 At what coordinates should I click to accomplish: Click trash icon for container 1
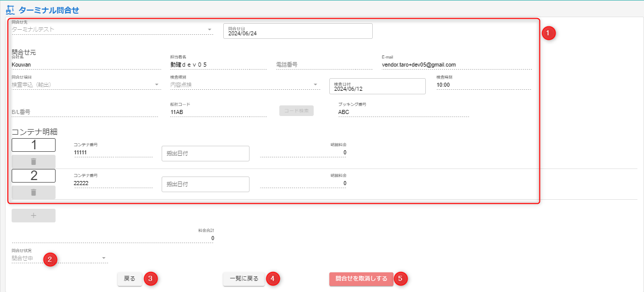coord(33,161)
